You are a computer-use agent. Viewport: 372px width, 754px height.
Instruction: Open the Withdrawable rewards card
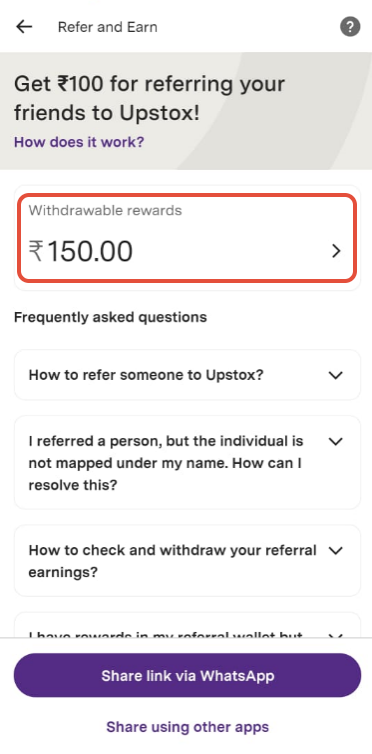187,238
